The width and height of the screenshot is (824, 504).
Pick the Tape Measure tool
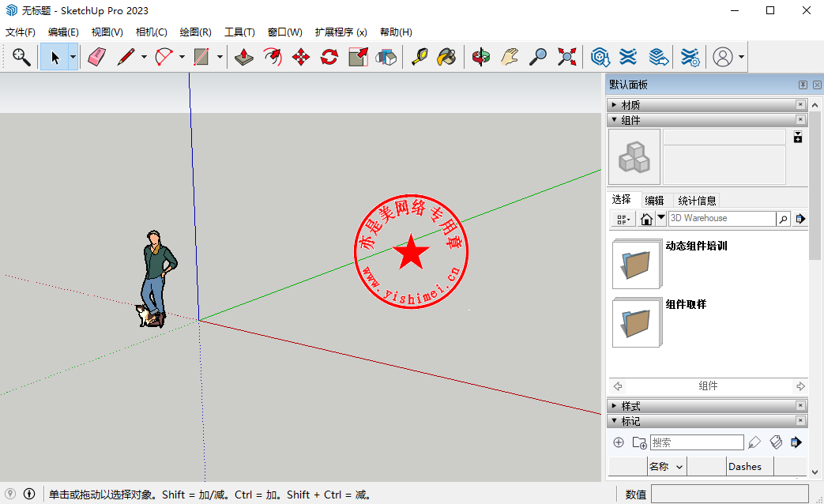[x=419, y=57]
